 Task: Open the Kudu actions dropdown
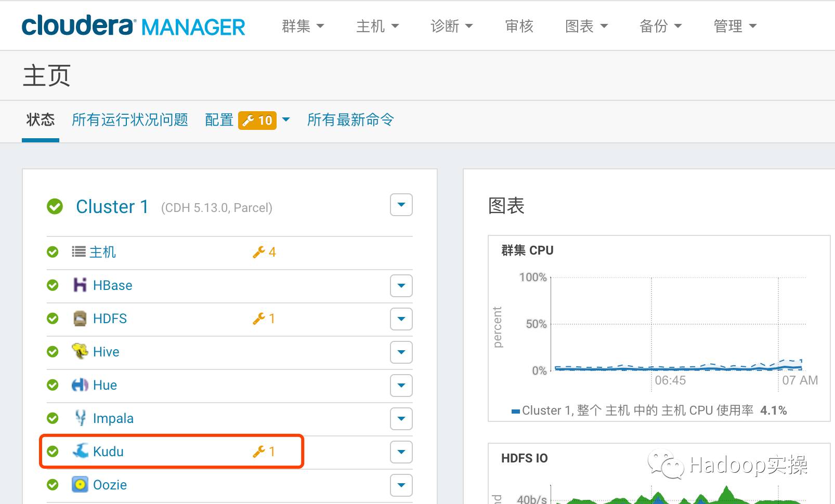(x=401, y=452)
